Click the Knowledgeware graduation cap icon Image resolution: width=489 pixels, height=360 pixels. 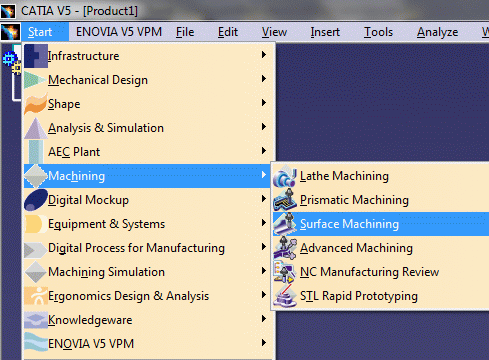point(36,320)
